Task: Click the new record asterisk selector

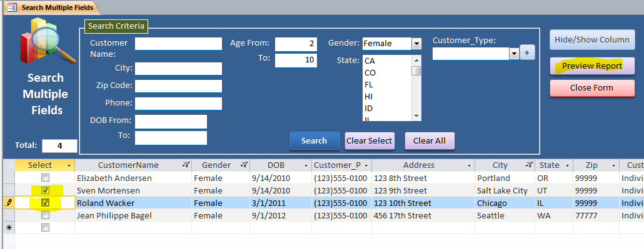Action: (9, 228)
